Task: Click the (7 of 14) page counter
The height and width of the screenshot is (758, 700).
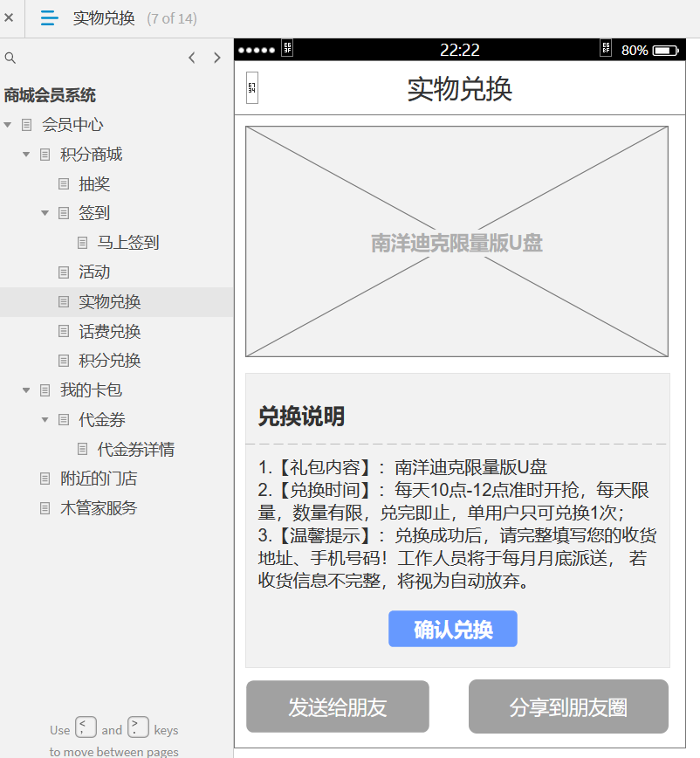Action: point(172,18)
